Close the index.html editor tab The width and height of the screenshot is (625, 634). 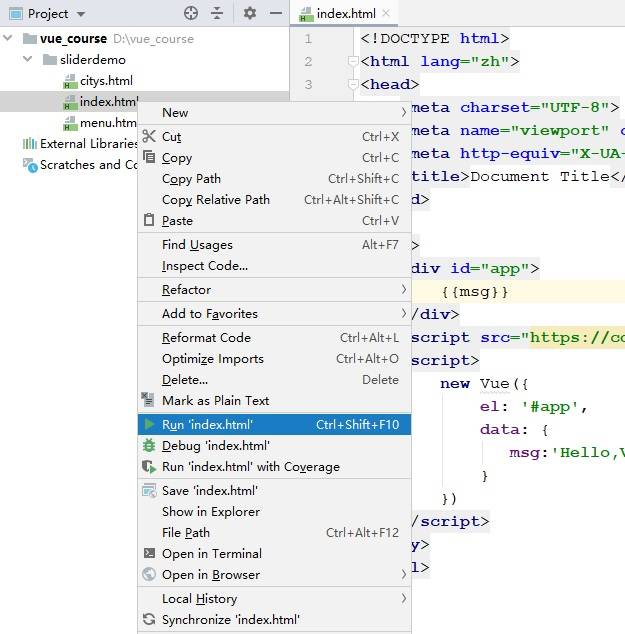coord(385,13)
